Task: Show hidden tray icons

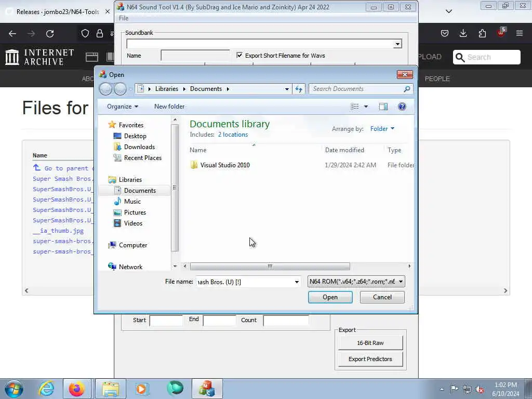Action: tap(442, 389)
